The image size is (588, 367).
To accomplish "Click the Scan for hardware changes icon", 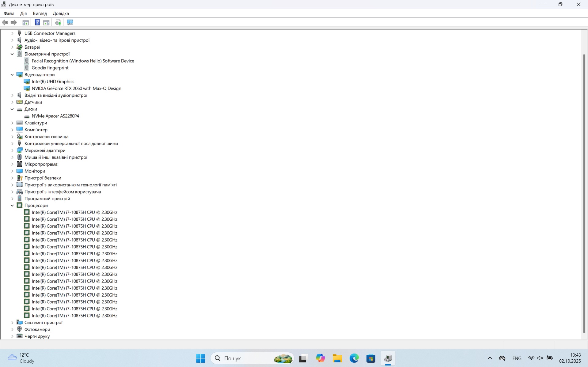I will pos(70,22).
